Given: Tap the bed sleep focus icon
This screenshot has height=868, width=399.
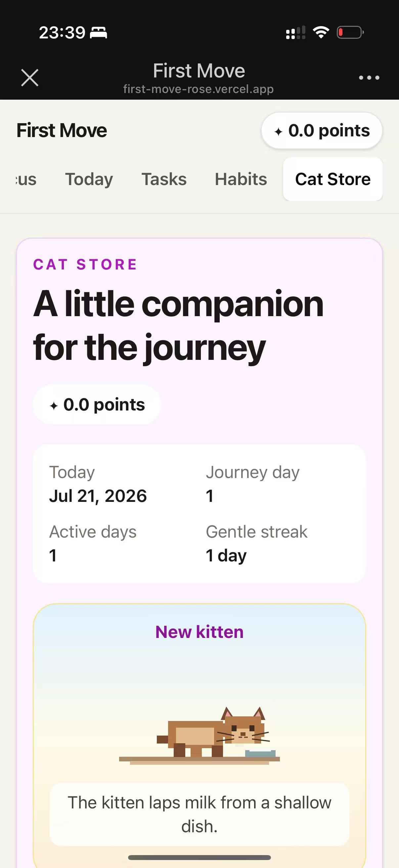Looking at the screenshot, I should pyautogui.click(x=99, y=33).
